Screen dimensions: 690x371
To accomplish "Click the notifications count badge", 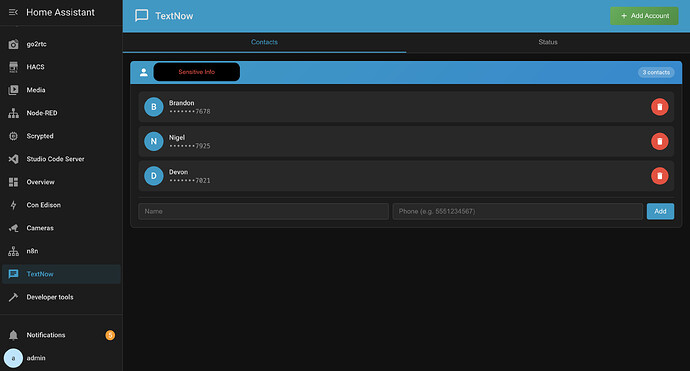I will pyautogui.click(x=110, y=335).
